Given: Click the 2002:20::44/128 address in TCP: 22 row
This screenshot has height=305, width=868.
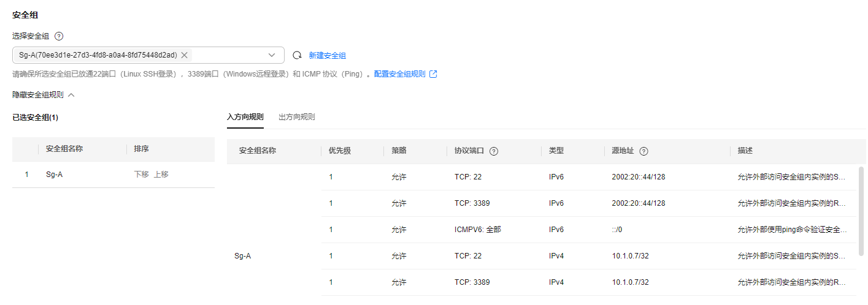Looking at the screenshot, I should point(638,177).
